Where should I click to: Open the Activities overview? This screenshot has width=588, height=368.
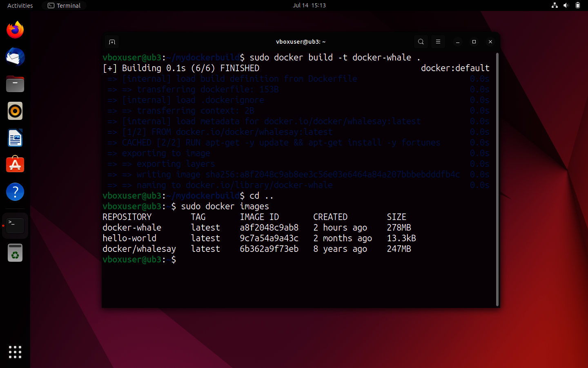tap(20, 5)
